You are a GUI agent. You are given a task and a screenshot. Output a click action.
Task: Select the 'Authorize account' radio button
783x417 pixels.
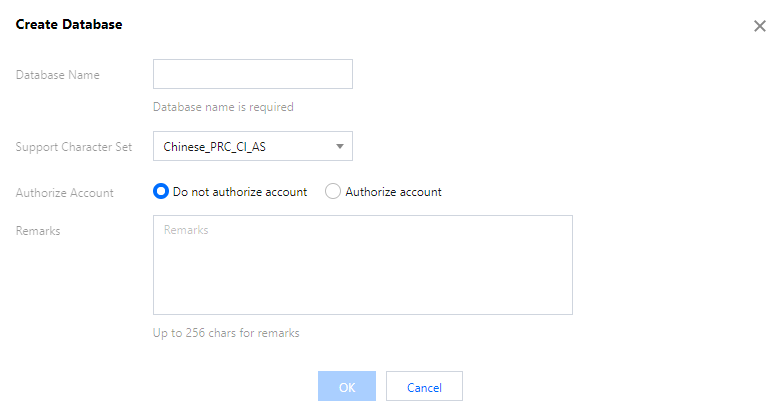tap(333, 191)
